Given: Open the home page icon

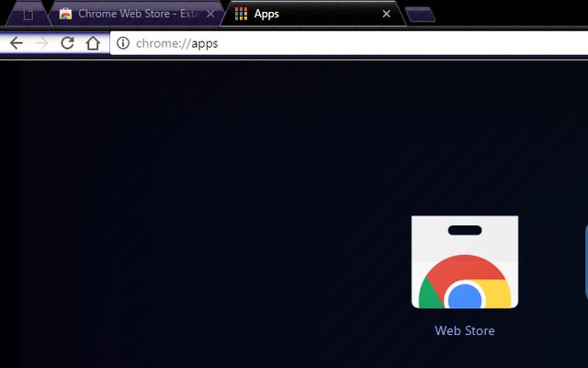Looking at the screenshot, I should pos(93,43).
